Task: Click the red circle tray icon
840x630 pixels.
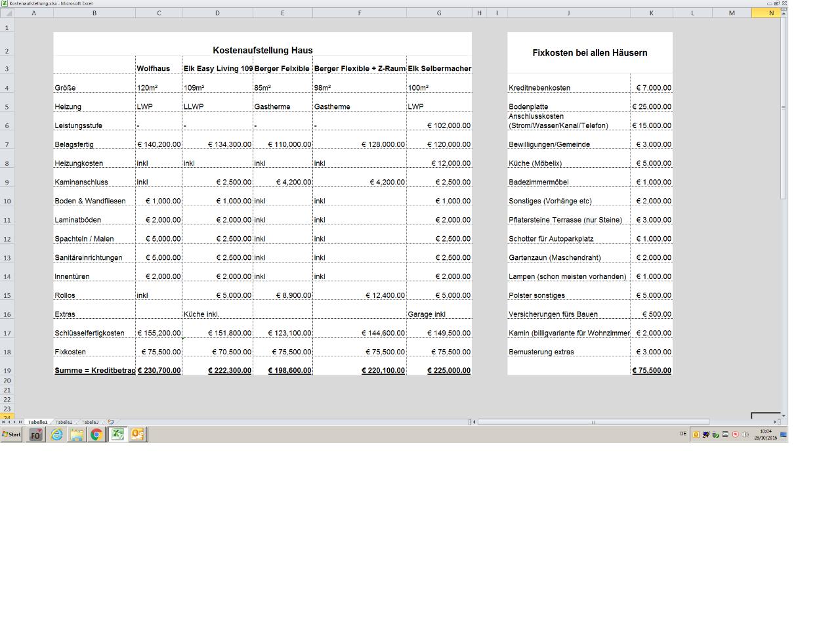Action: 735,434
